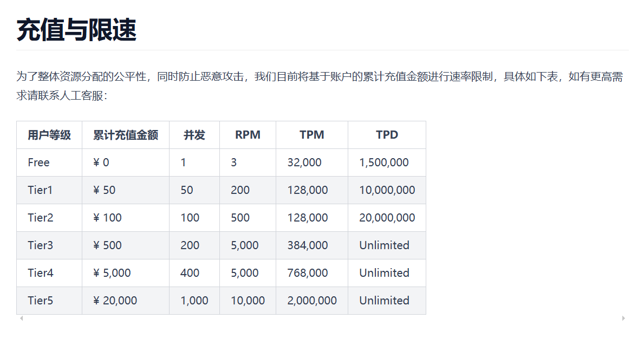The image size is (644, 338).
Task: Click the Tier3 row label
Action: pyautogui.click(x=41, y=245)
